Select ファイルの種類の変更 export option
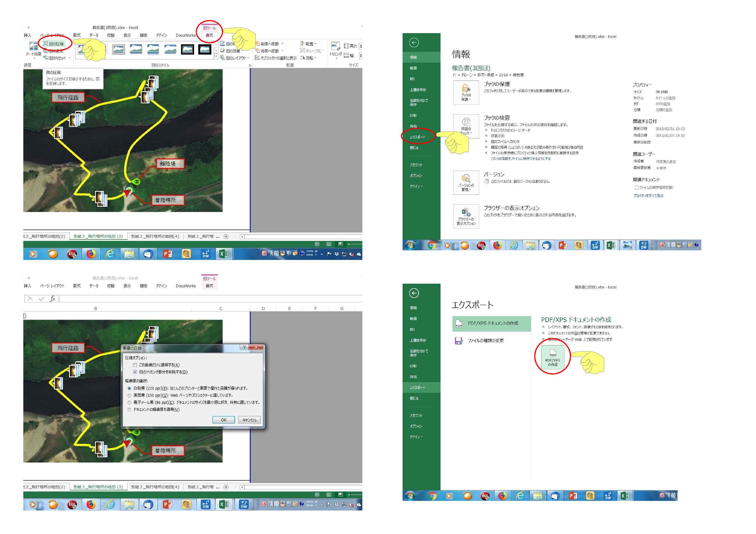756x534 pixels. (485, 341)
